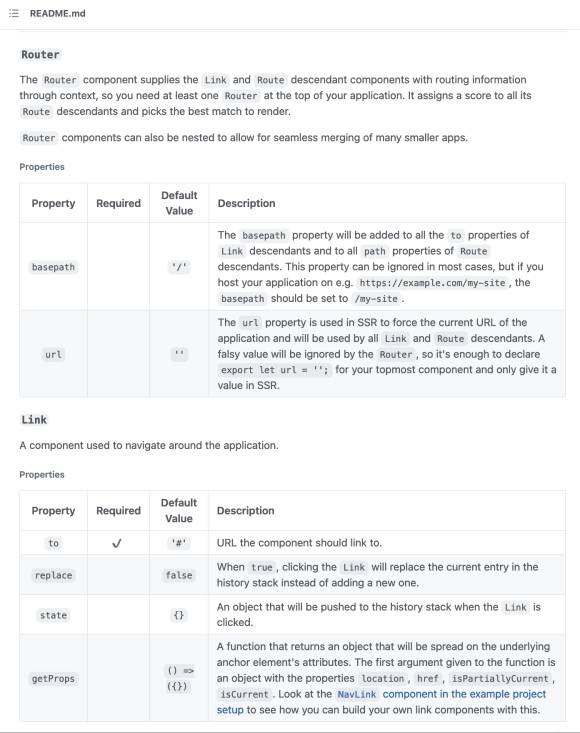580x733 pixels.
Task: Click the '/my-site' code snippet
Action: pos(376,299)
